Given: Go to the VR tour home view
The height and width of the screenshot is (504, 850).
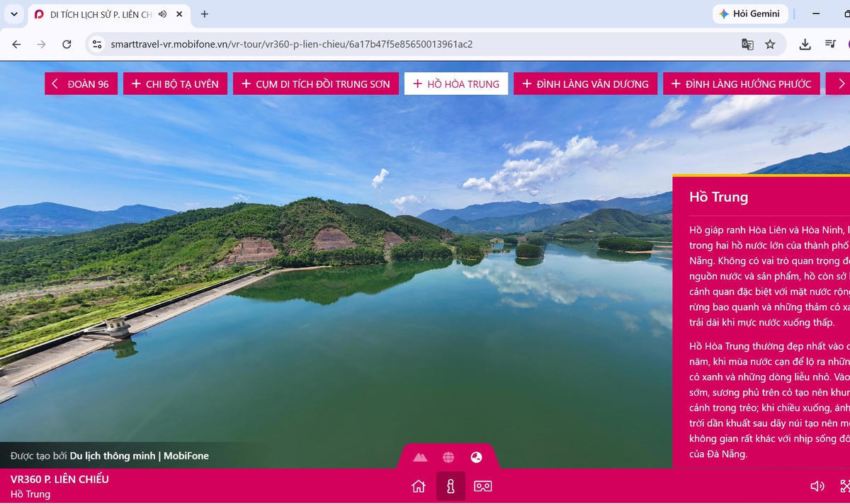Looking at the screenshot, I should coord(419,486).
